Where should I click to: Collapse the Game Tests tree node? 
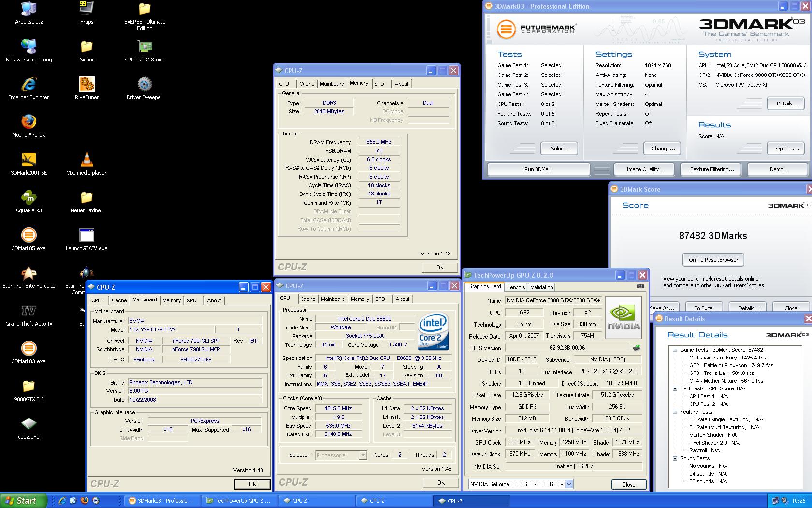click(x=675, y=350)
